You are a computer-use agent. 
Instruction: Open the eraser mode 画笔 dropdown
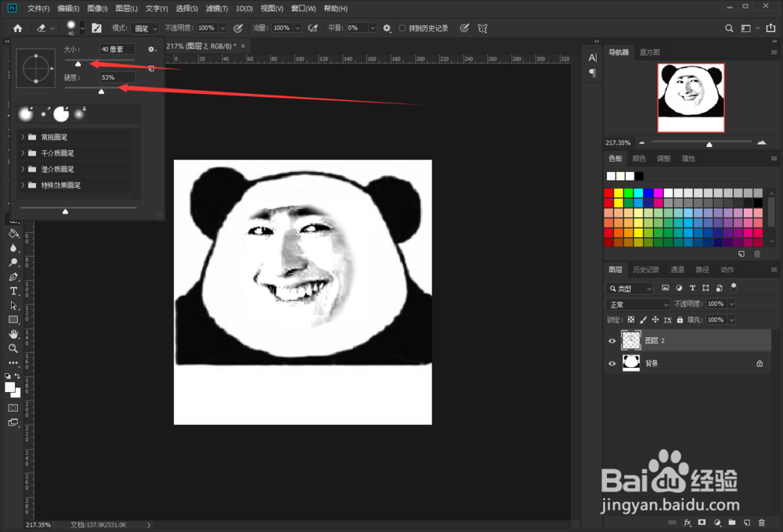145,28
